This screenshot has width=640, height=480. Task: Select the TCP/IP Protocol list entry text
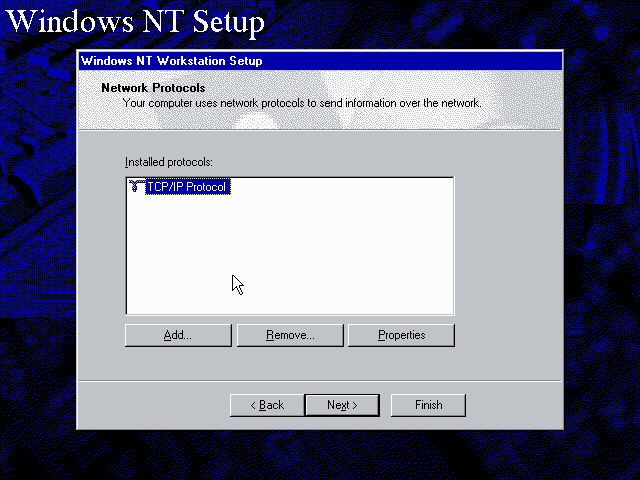(x=188, y=187)
